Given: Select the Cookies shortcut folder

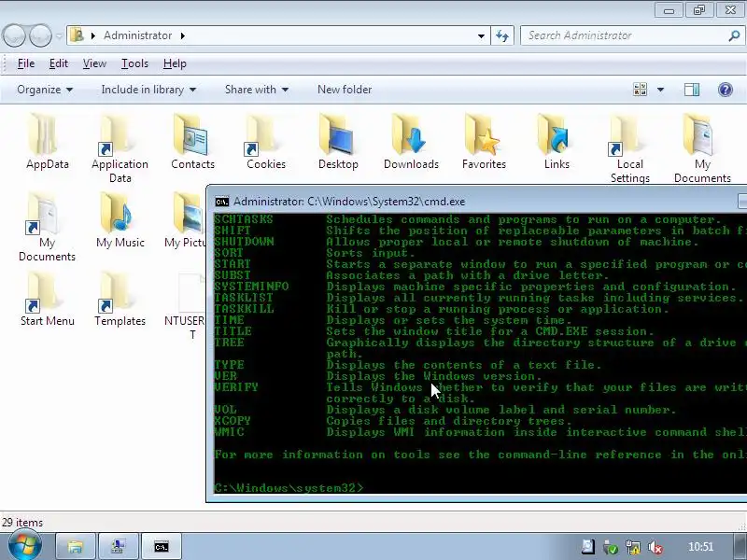Looking at the screenshot, I should [x=265, y=142].
